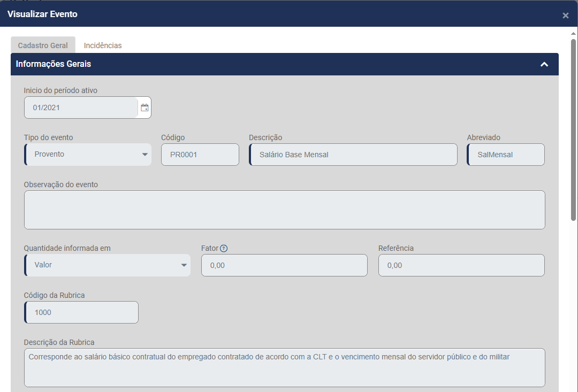Focus the Código field with PR0001
Viewport: 578px width, 392px height.
click(200, 155)
